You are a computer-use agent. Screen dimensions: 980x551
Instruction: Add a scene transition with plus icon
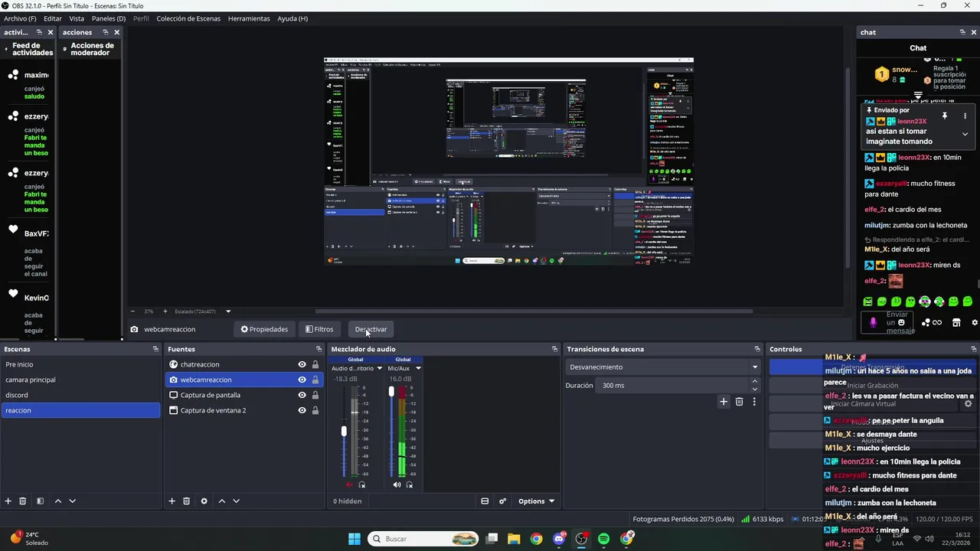[724, 401]
